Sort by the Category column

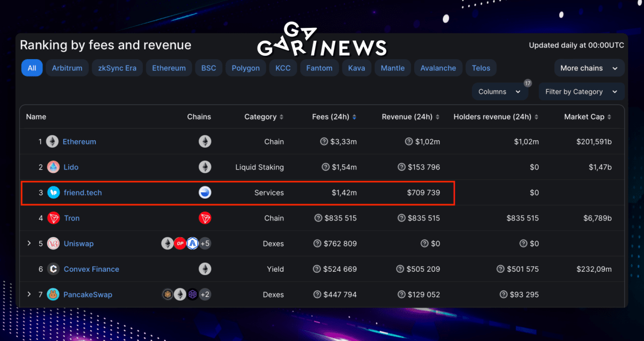click(264, 117)
